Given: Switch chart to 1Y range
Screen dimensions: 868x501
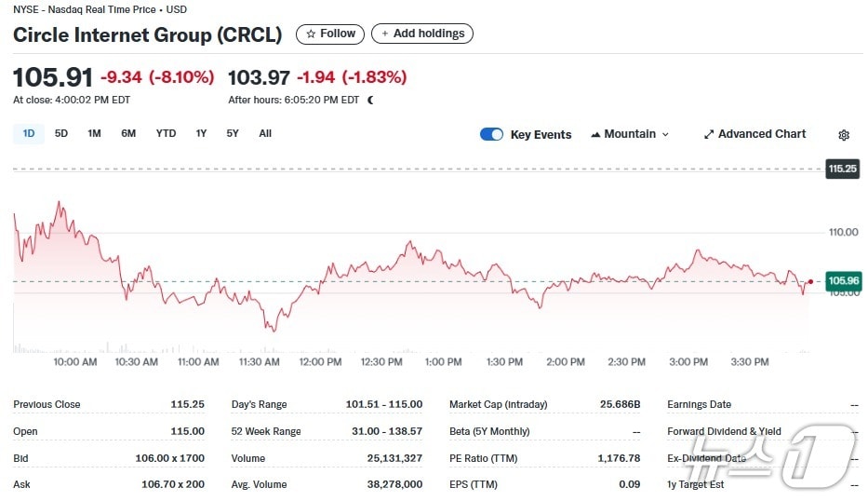Looking at the screenshot, I should [x=201, y=133].
